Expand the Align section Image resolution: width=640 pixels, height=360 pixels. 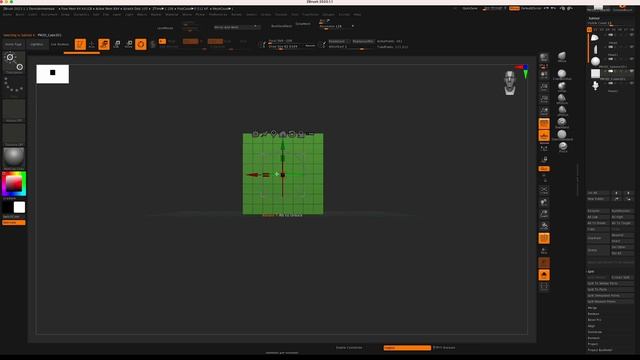point(591,326)
